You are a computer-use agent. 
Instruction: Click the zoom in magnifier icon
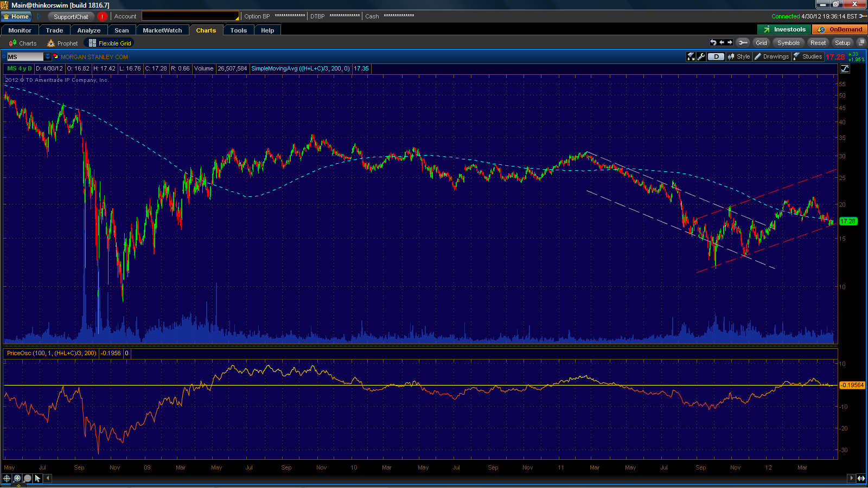(x=17, y=478)
